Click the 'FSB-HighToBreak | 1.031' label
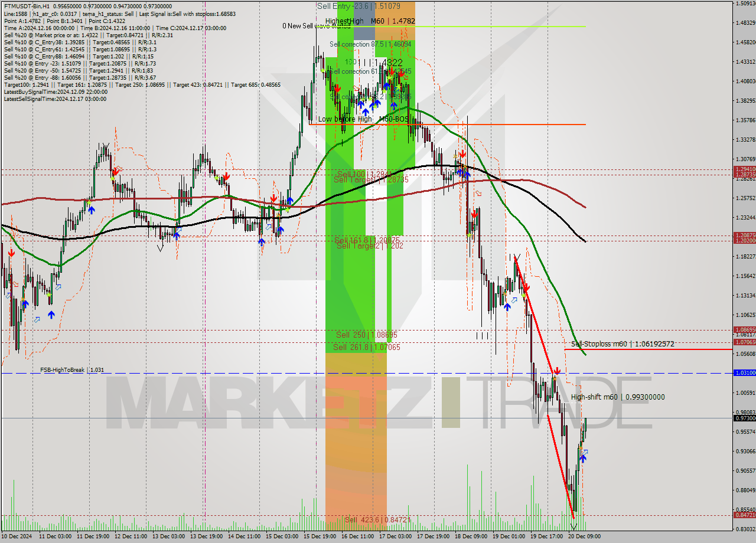Screen dimensions: 756x543 pos(72,370)
